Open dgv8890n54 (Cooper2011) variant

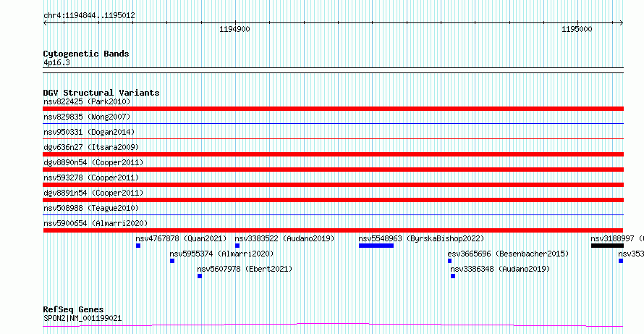93,162
